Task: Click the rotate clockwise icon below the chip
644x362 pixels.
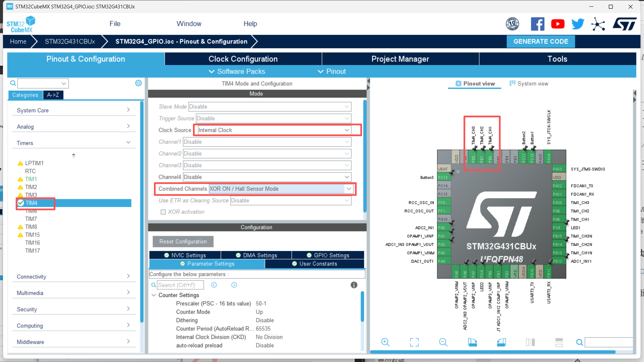Action: [472, 342]
